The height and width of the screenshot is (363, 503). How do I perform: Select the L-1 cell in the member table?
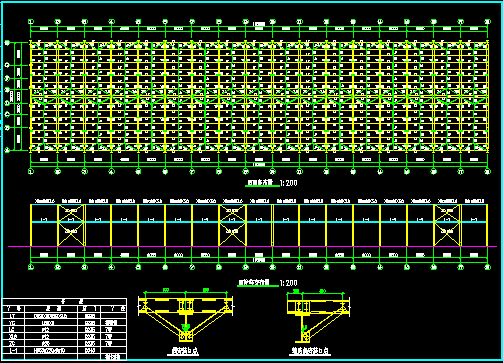coord(13,350)
